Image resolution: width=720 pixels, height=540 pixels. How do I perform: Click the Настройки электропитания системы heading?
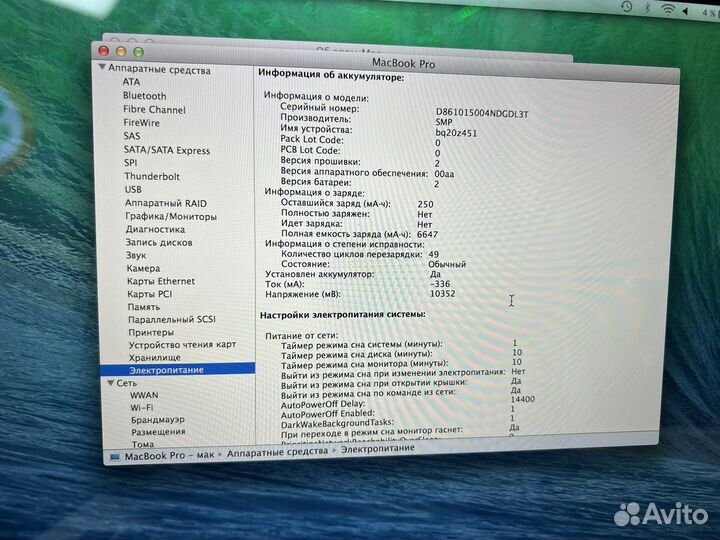tap(343, 315)
